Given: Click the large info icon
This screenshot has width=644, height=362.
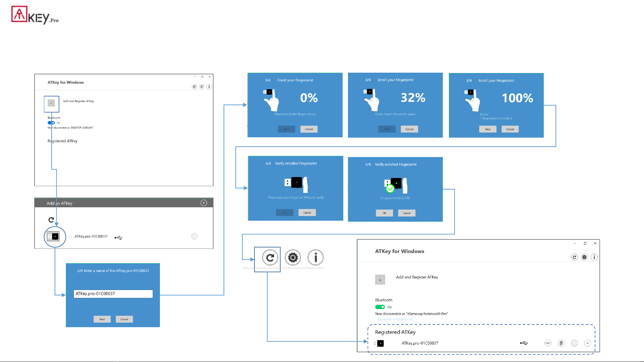Looking at the screenshot, I should pyautogui.click(x=315, y=258).
